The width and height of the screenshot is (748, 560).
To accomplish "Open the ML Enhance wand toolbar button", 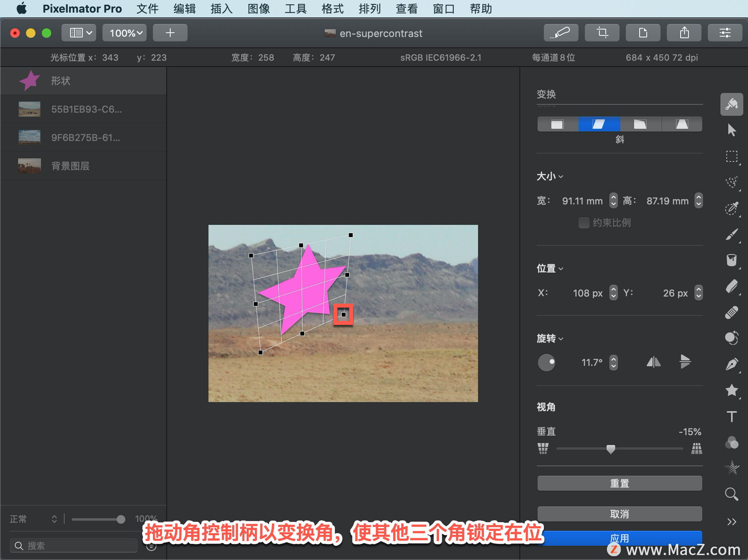I will coord(561,33).
